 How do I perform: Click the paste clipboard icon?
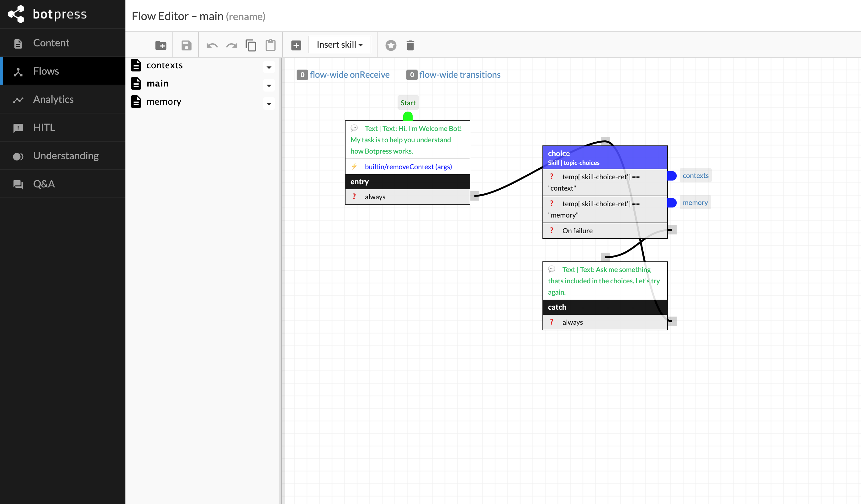pos(271,45)
